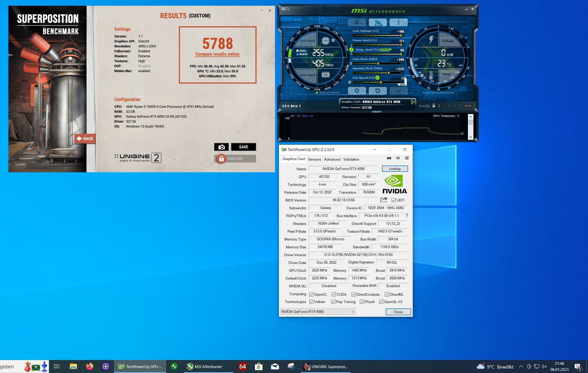Click the Lookup button in GPU-Z
The height and width of the screenshot is (373, 588).
[x=395, y=169]
